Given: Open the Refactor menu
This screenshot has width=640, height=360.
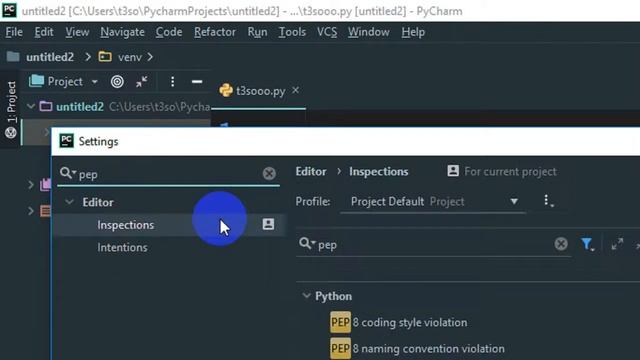Looking at the screenshot, I should tap(215, 32).
